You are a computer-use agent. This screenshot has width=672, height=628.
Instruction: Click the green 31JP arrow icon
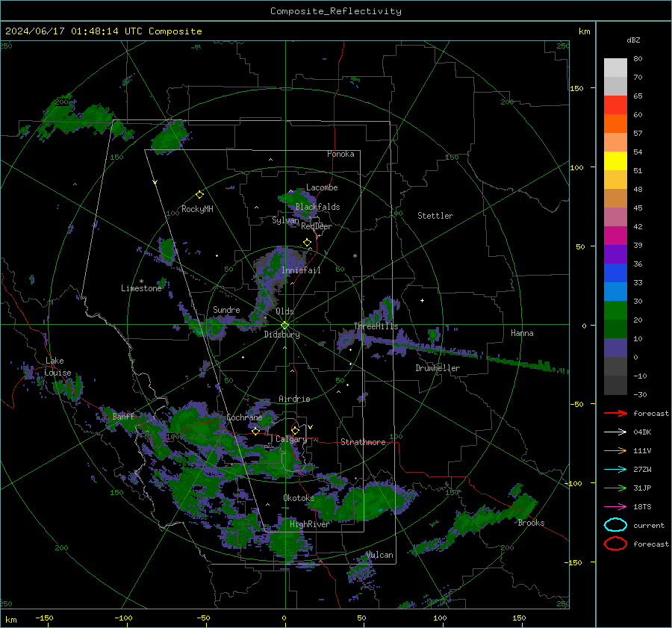click(x=615, y=488)
